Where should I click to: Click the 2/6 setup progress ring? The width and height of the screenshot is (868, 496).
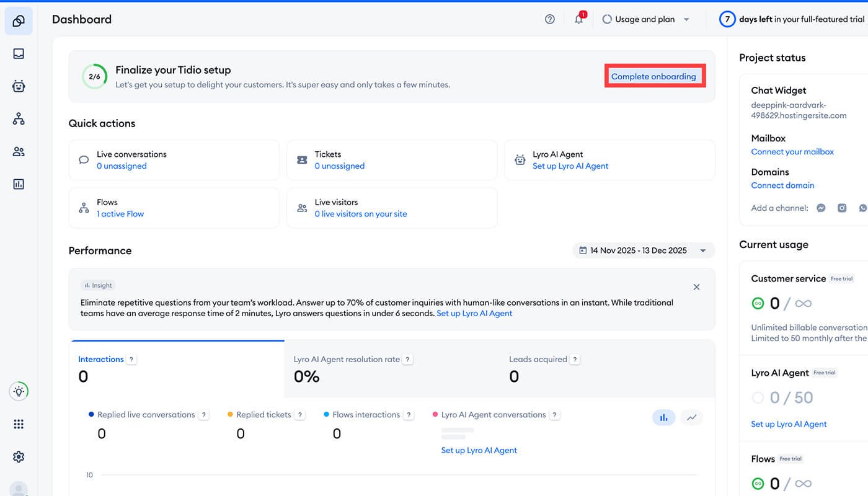[x=94, y=77]
